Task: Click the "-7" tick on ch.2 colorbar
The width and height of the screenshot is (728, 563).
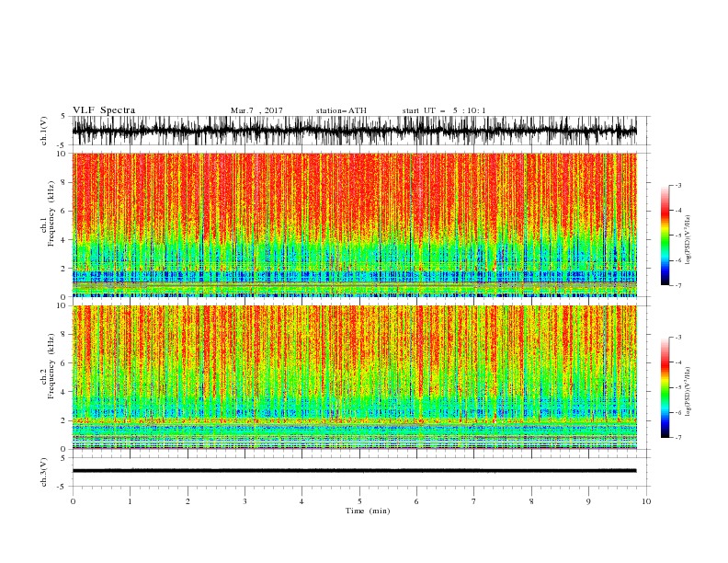Action: coord(677,438)
